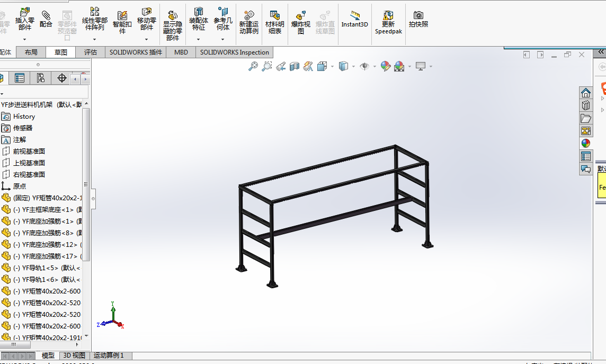The width and height of the screenshot is (606, 364).
Task: Open DimXpertManager crosshair tab
Action: click(62, 78)
